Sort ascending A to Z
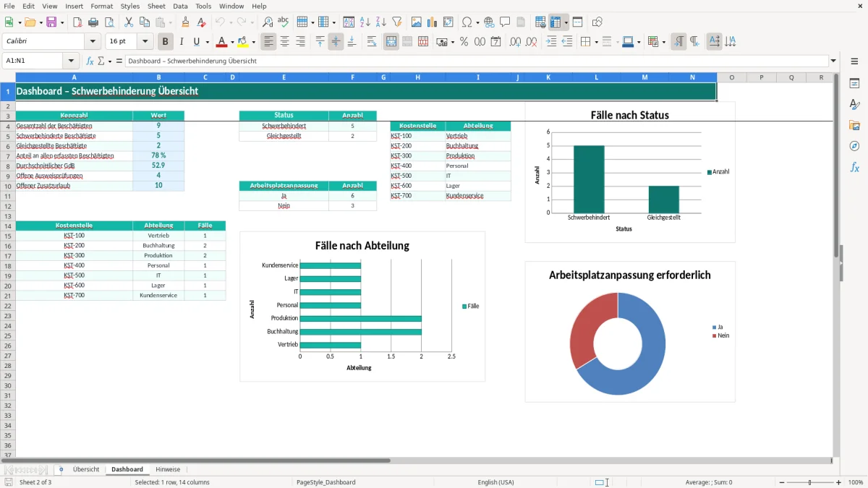Screen dimensions: 868x488 coord(365,22)
